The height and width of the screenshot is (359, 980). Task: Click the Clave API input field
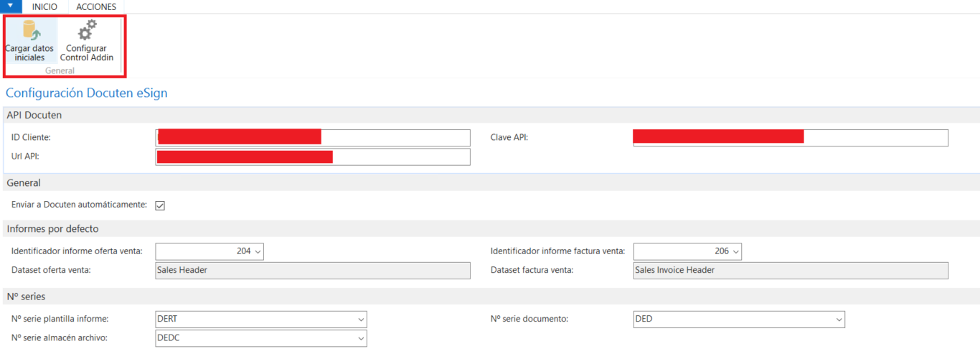tap(791, 138)
